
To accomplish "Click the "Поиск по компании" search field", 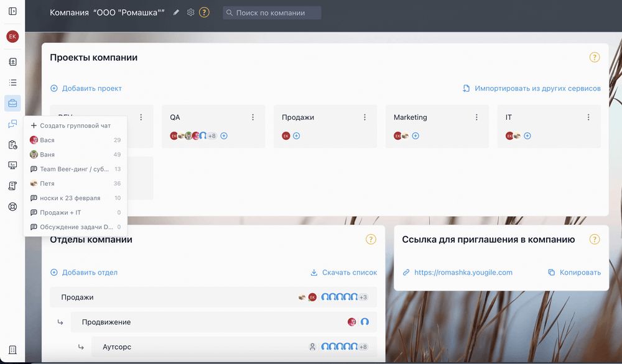I will point(272,12).
